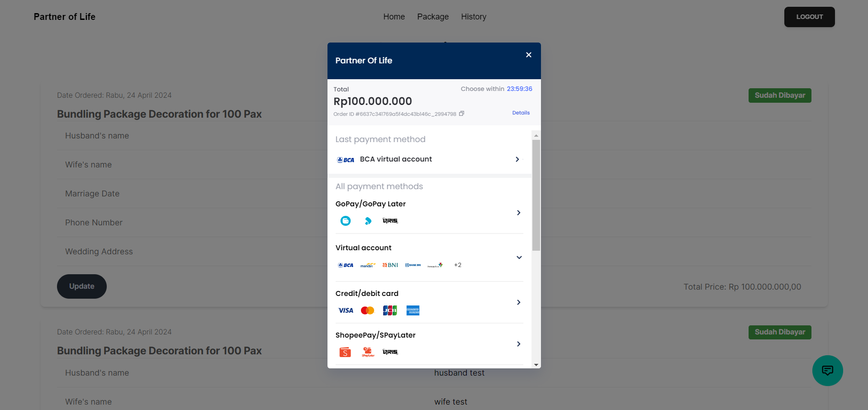Select BCA virtual account last payment method
868x410 pixels.
pos(429,159)
